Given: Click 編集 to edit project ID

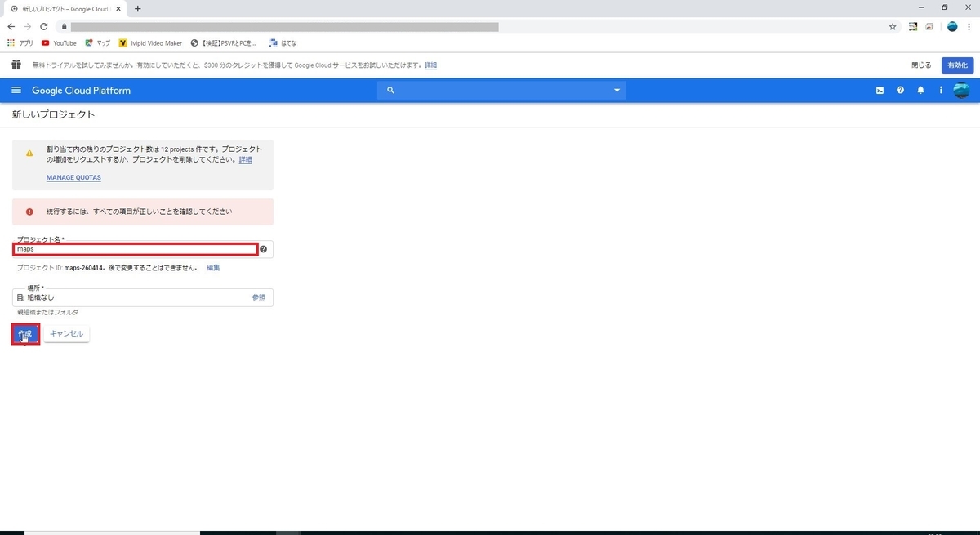Looking at the screenshot, I should click(x=212, y=268).
